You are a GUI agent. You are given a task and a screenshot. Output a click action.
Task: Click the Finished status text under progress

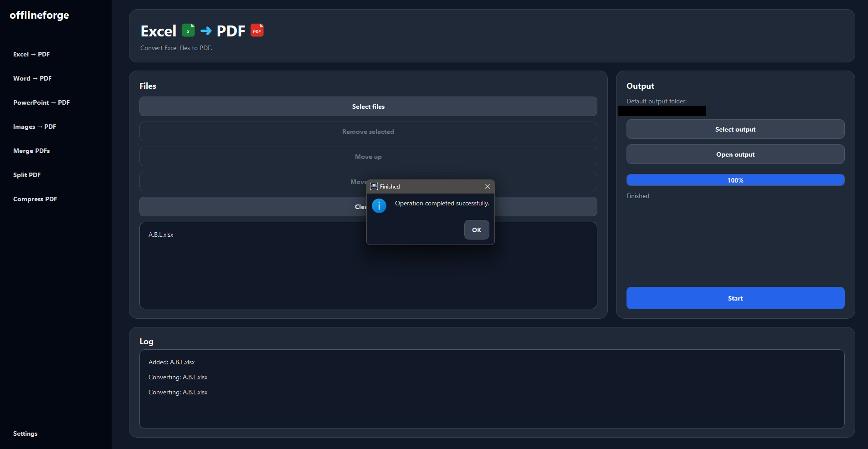click(x=638, y=196)
